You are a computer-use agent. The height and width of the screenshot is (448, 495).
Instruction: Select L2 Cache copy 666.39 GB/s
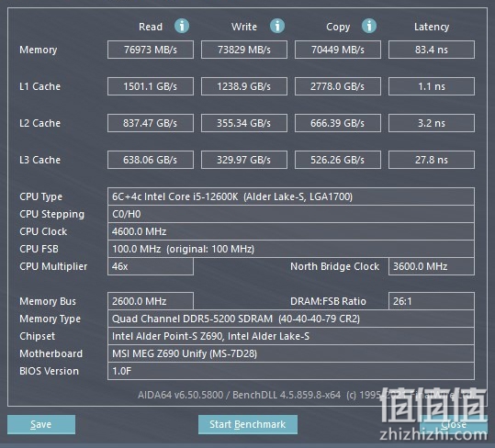click(338, 123)
